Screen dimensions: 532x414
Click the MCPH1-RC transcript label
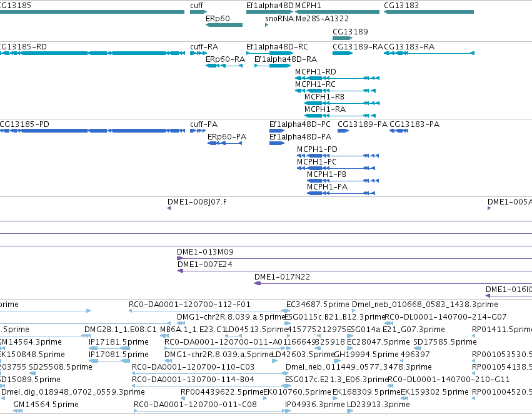click(315, 84)
